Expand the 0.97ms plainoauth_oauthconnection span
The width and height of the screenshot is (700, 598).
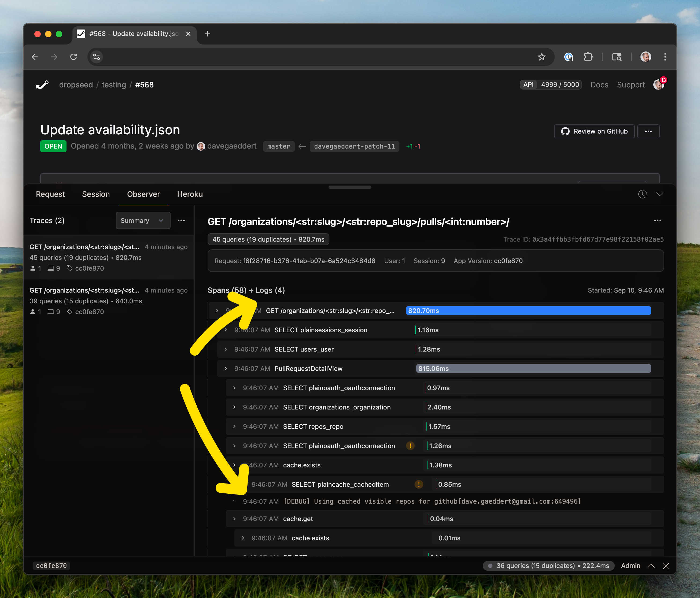coord(234,387)
